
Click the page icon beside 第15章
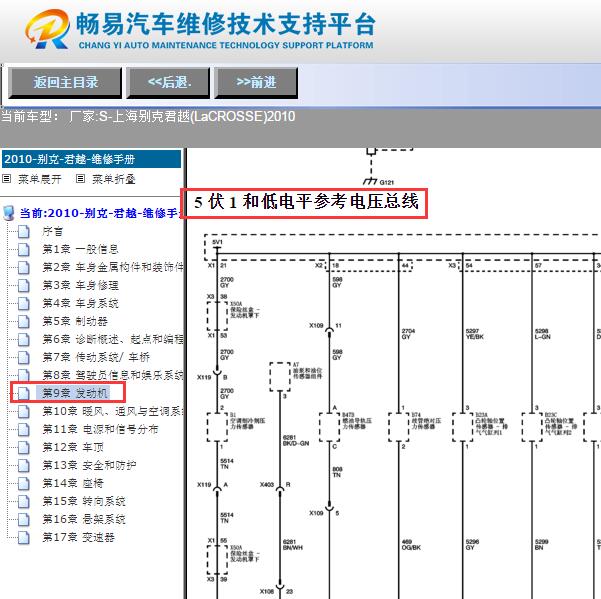(23, 501)
